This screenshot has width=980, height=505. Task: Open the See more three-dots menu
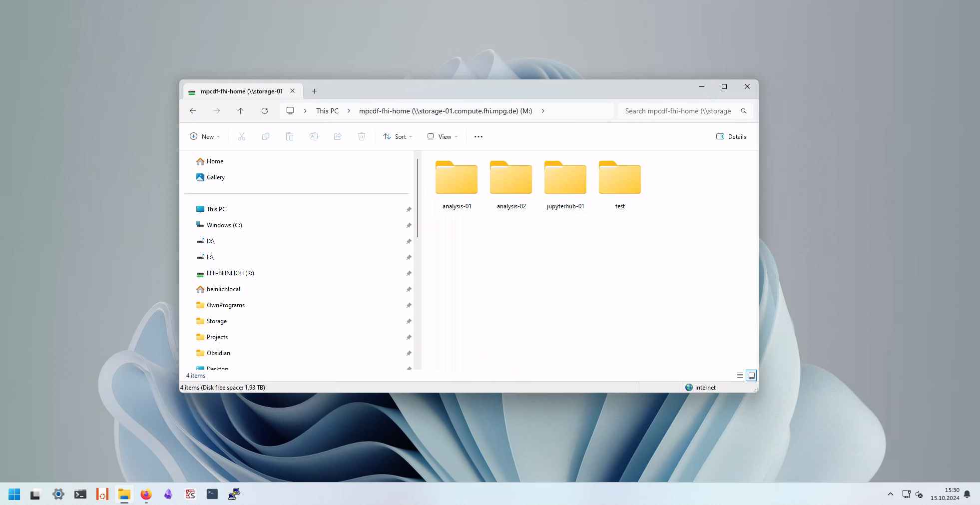479,136
